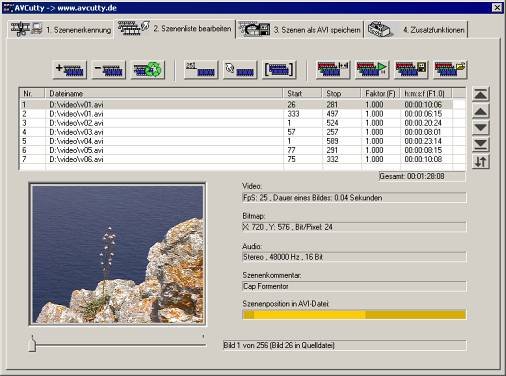This screenshot has height=376, width=506.
Task: Click the frame position slider thumb
Action: (32, 343)
